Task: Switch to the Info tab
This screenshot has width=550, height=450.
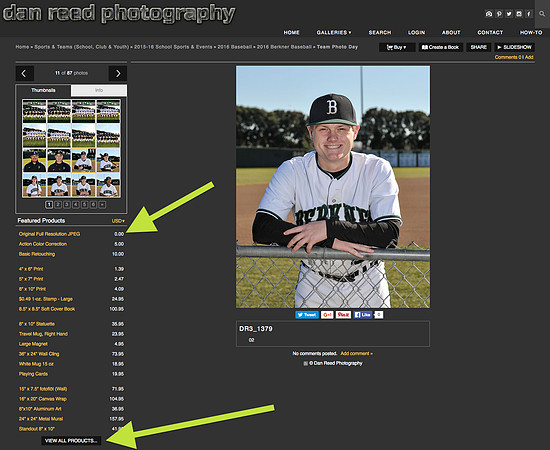Action: tap(99, 90)
